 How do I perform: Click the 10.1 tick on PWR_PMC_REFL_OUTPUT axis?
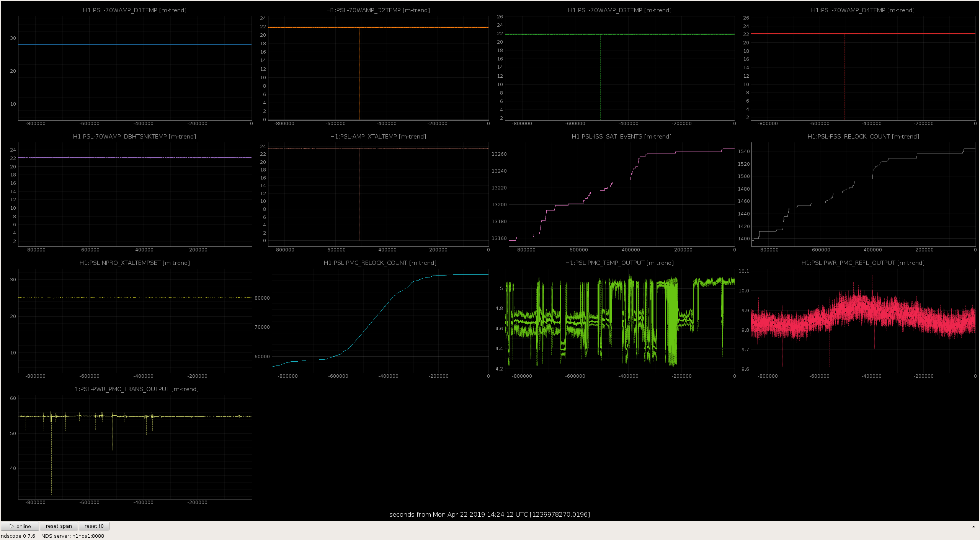[744, 271]
